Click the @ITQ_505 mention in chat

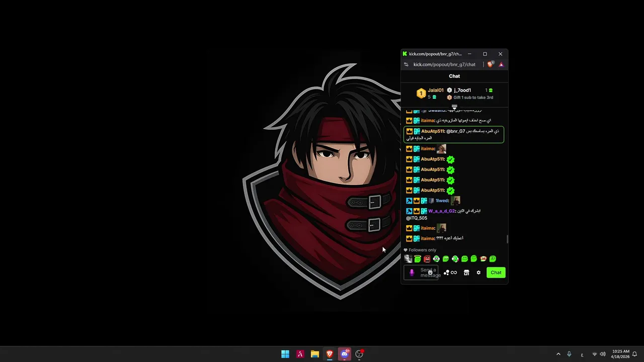coord(417,218)
